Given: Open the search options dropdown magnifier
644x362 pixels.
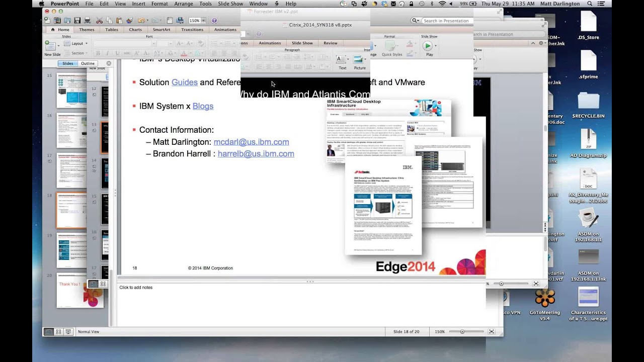Looking at the screenshot, I should tap(416, 21).
